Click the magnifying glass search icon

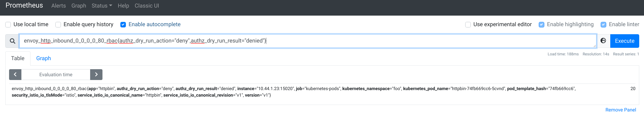click(12, 41)
